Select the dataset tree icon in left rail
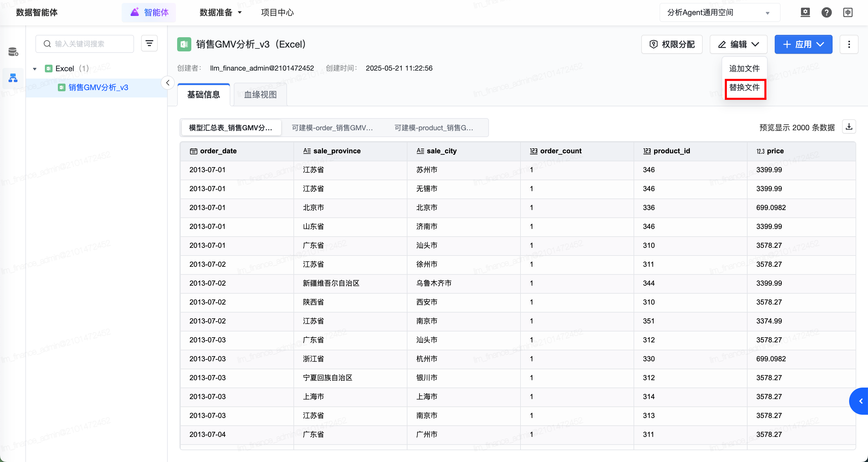 pos(13,78)
